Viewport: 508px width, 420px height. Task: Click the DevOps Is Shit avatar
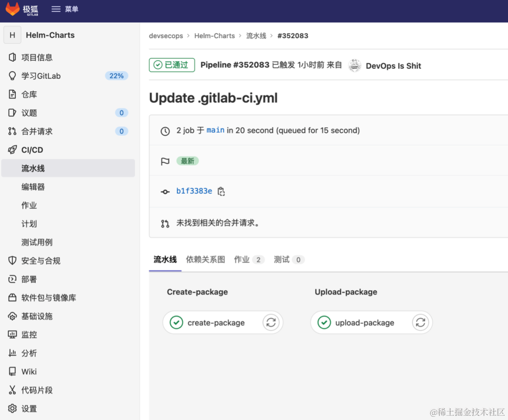[355, 65]
